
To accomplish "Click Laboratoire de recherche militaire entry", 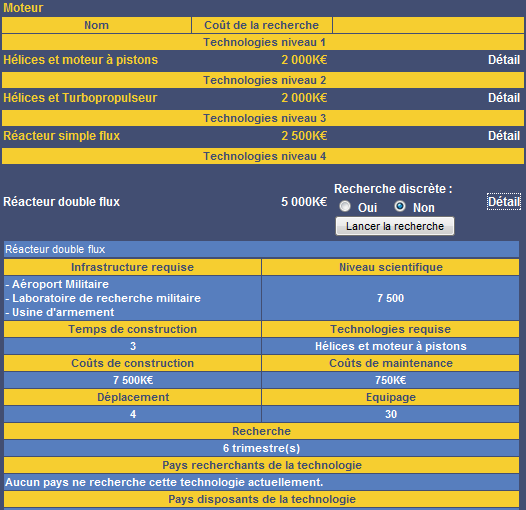I will pyautogui.click(x=103, y=298).
